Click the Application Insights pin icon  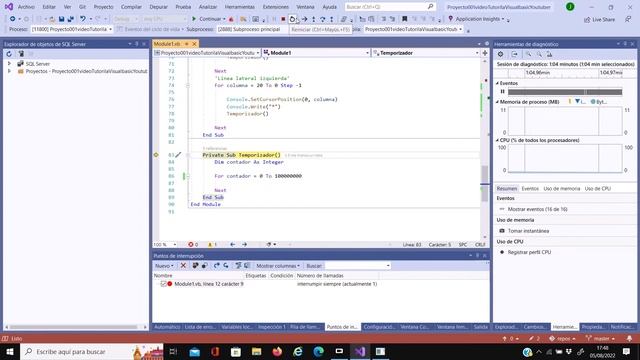click(x=451, y=19)
